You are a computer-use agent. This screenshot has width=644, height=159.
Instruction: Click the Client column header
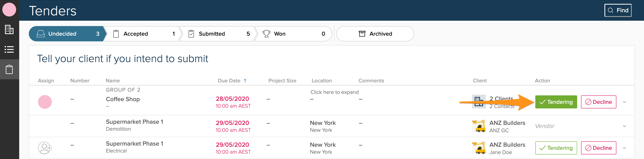coord(479,81)
